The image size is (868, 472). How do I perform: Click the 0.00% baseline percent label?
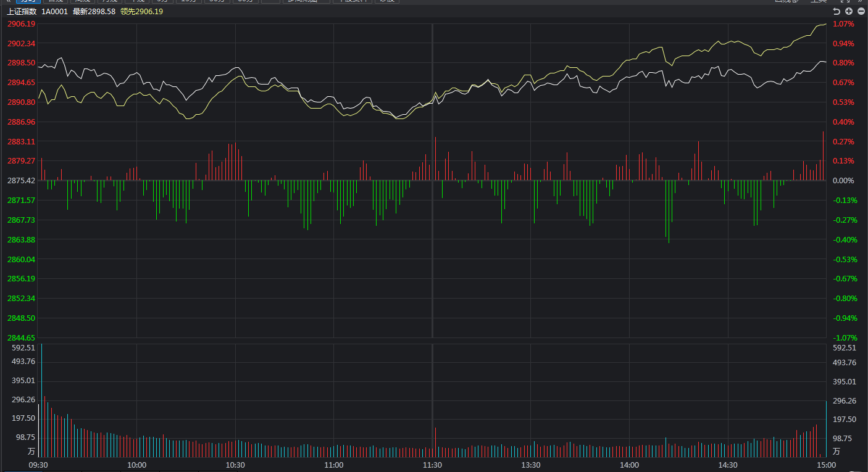[x=843, y=181]
